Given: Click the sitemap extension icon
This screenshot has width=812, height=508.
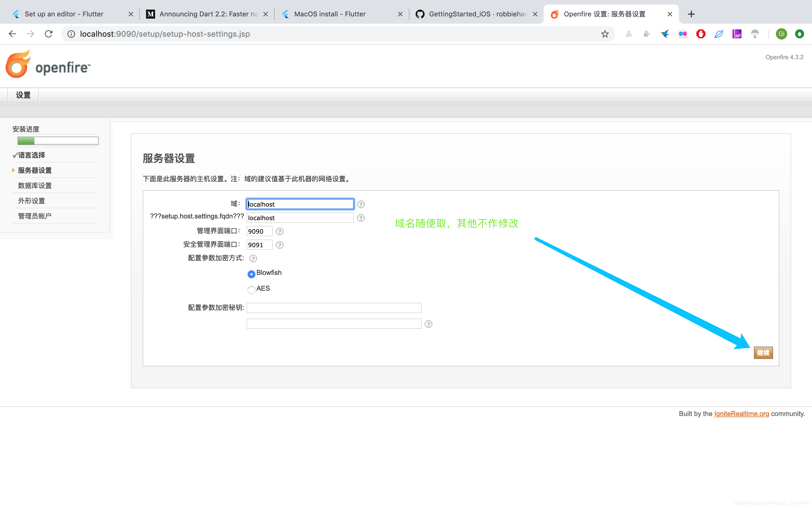Looking at the screenshot, I should click(629, 34).
